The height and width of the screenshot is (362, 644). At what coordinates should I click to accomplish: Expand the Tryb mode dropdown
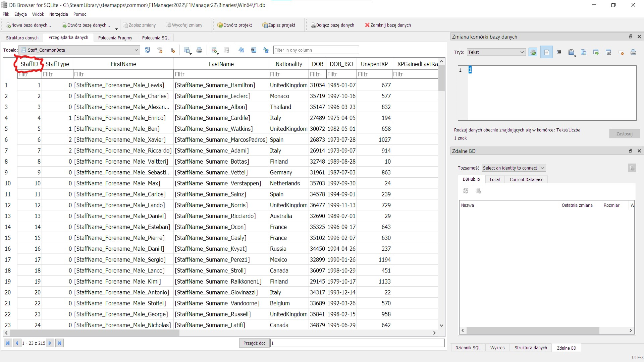click(496, 52)
